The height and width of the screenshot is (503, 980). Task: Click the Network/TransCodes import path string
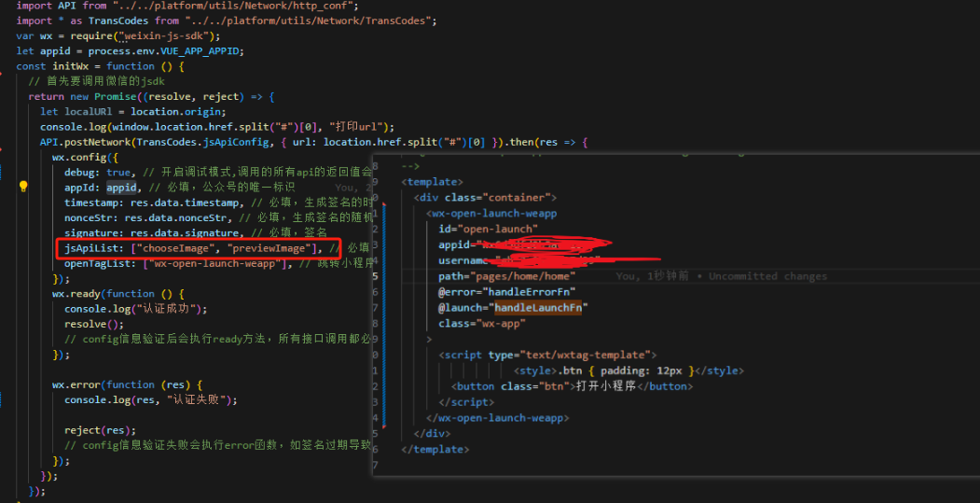(309, 21)
